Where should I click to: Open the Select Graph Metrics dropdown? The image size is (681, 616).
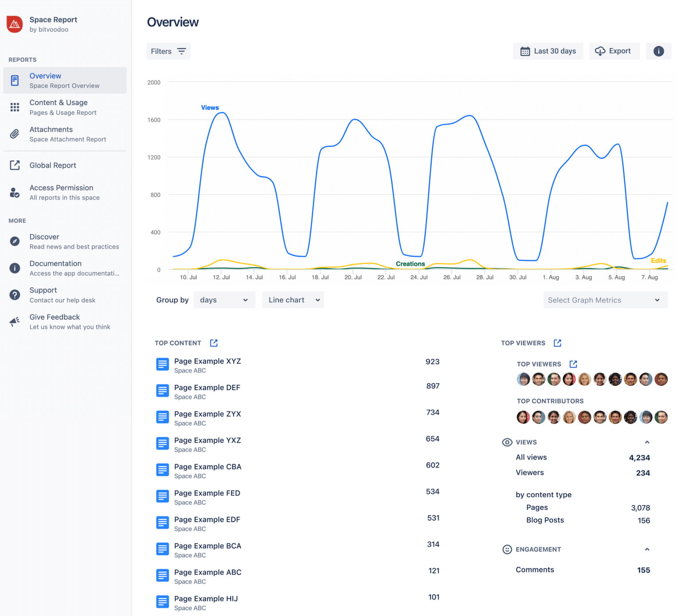(605, 300)
